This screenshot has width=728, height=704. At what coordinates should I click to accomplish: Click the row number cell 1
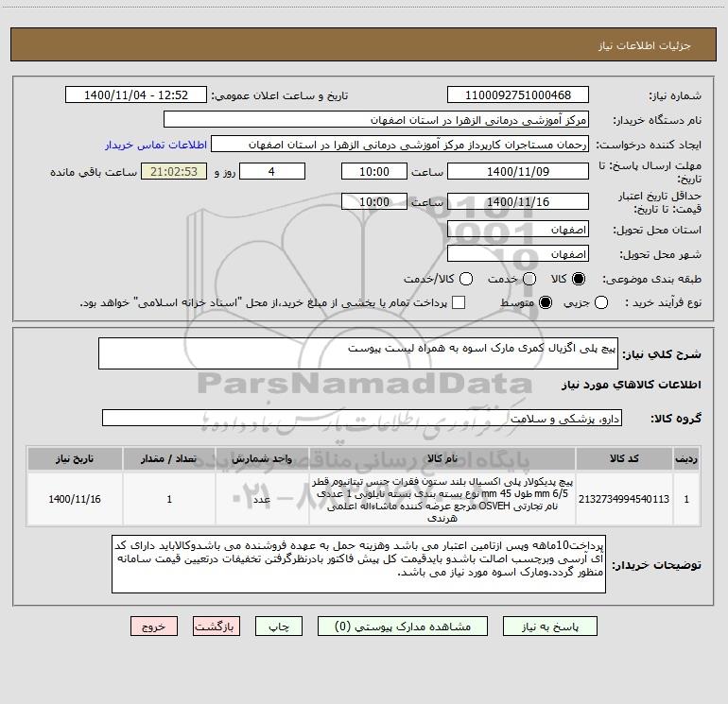[x=686, y=499]
